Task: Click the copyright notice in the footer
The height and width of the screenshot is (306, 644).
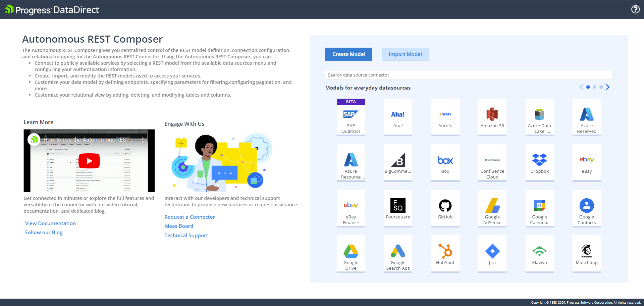Action: [x=586, y=303]
